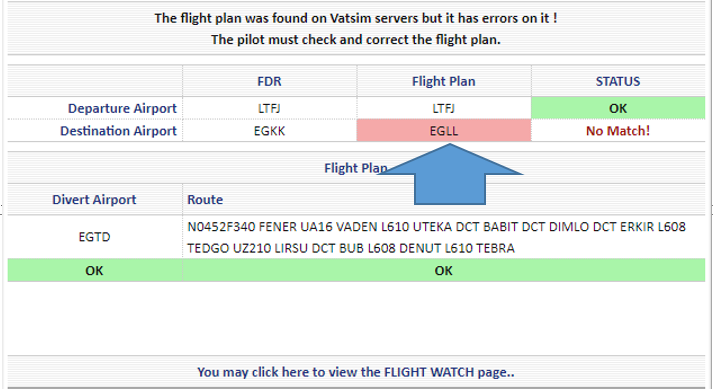Click the route text starting N0452F340

(x=436, y=237)
